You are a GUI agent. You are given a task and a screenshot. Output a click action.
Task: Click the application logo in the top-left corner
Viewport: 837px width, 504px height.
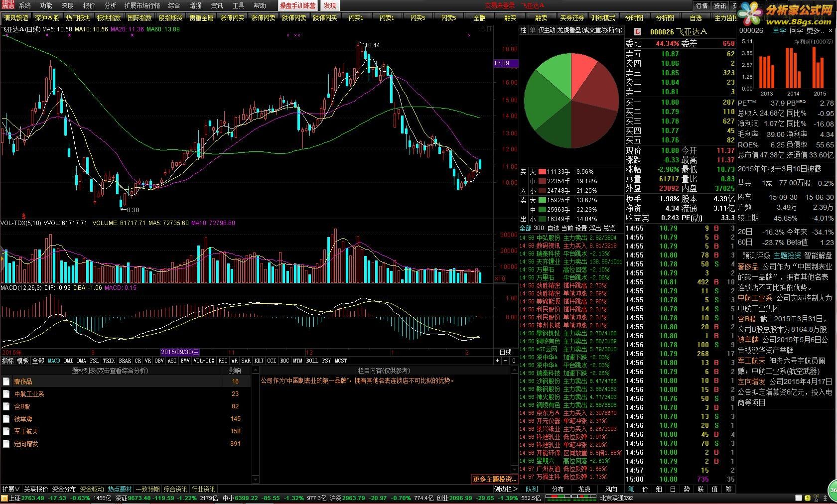coord(7,5)
